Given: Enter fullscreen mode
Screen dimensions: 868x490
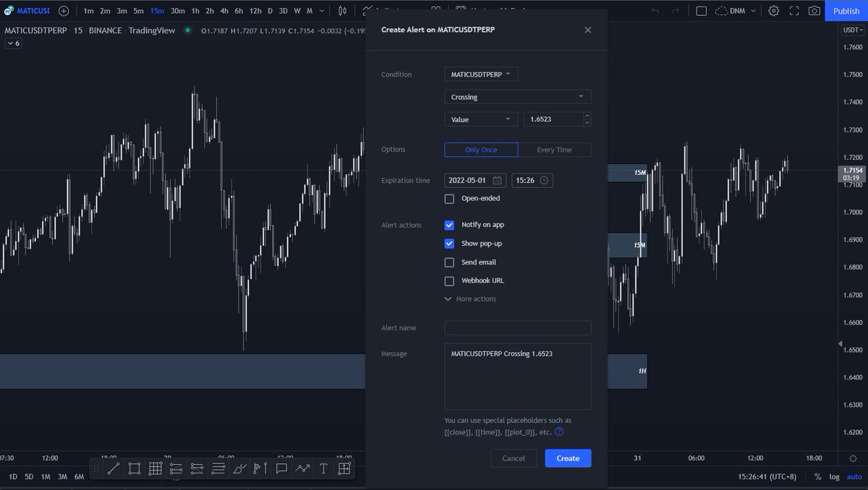Looking at the screenshot, I should pyautogui.click(x=794, y=11).
